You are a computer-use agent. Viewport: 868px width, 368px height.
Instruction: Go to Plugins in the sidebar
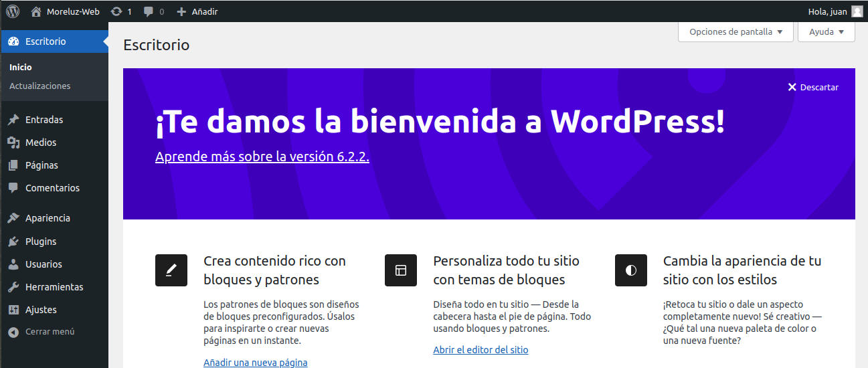pos(41,242)
